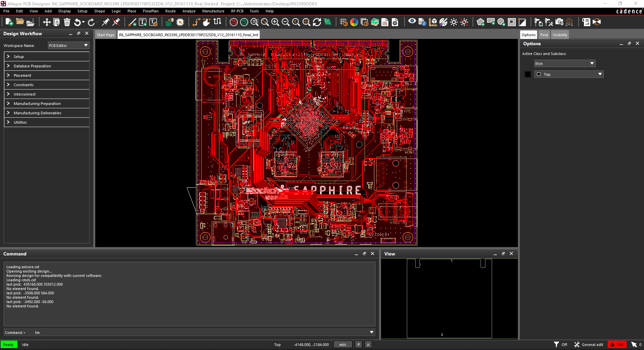Click the eye Show Element icon
The width and height of the screenshot is (644, 350).
click(x=412, y=21)
